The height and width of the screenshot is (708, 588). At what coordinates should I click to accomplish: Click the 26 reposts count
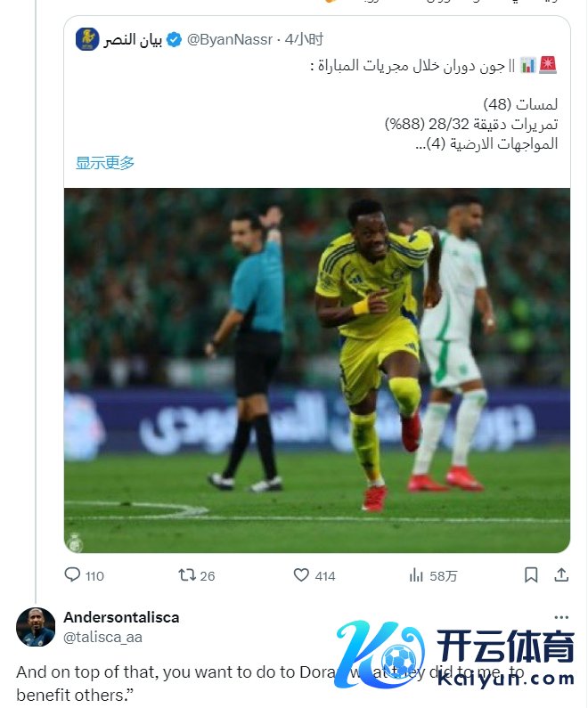click(x=208, y=576)
